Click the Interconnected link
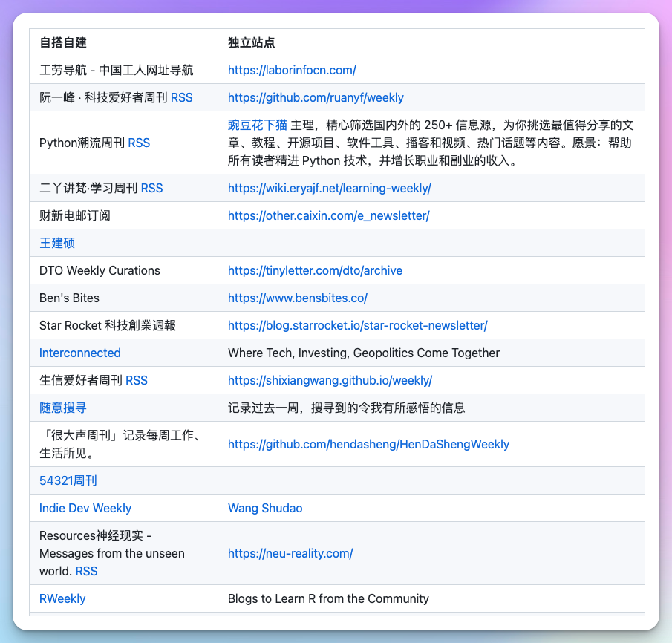 [79, 353]
